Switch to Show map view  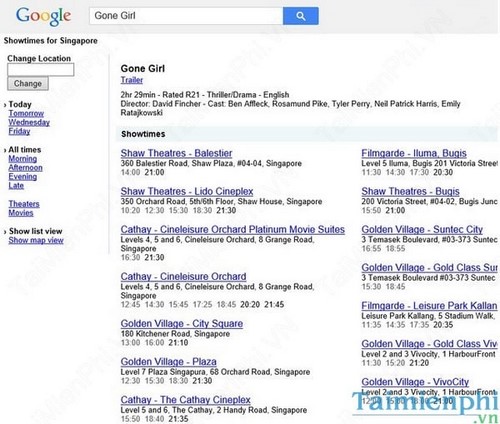click(x=36, y=240)
